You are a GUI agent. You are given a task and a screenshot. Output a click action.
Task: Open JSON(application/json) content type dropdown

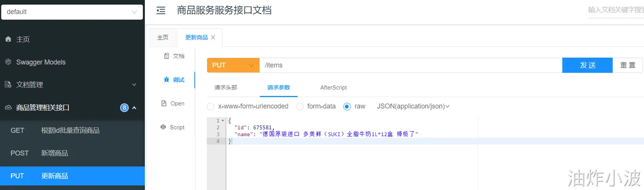pyautogui.click(x=413, y=106)
